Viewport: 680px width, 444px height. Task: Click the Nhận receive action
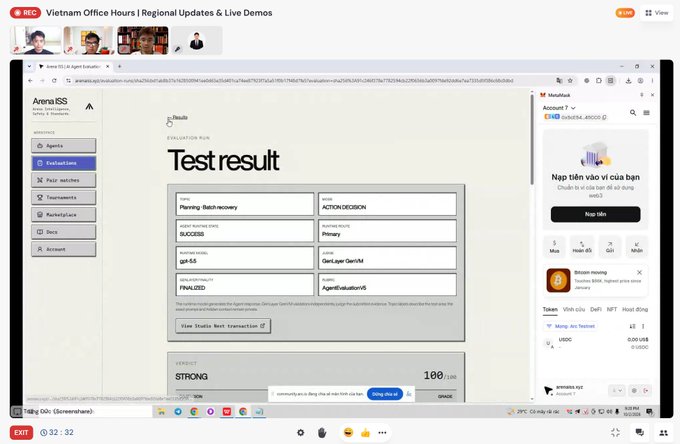[x=637, y=246]
